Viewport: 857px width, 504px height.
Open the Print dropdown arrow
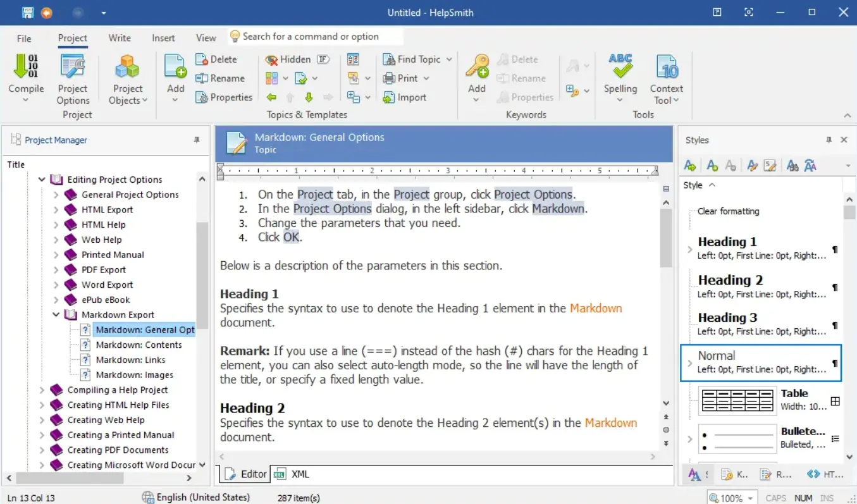[426, 78]
